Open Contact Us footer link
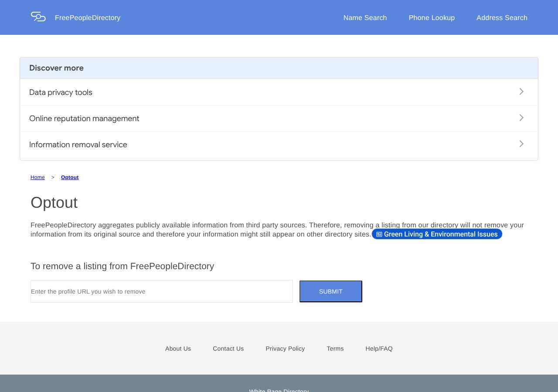 (228, 348)
